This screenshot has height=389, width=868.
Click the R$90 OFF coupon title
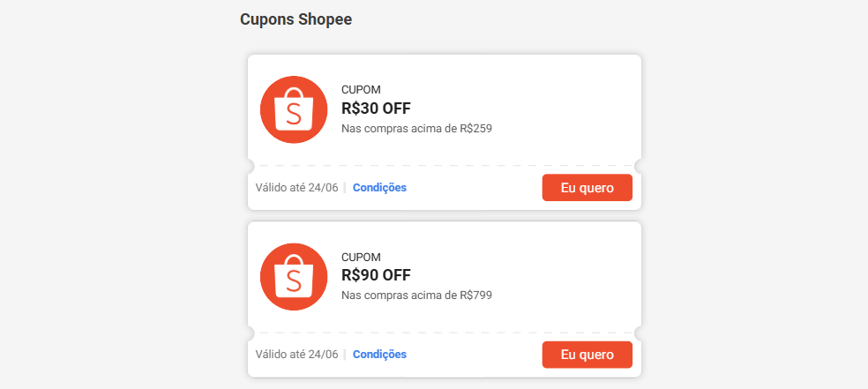pos(376,275)
